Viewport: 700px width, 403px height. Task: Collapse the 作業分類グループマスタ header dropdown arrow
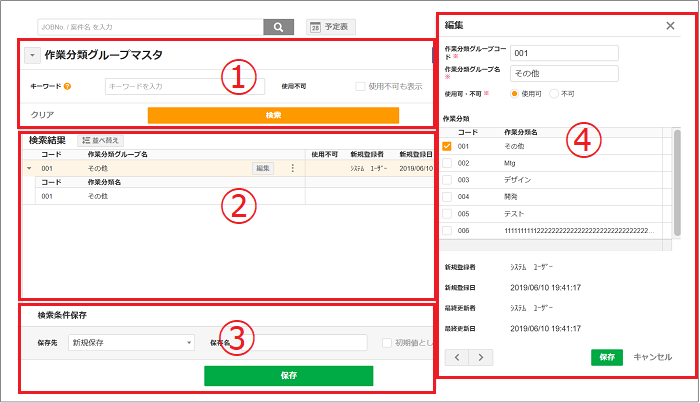click(x=32, y=56)
